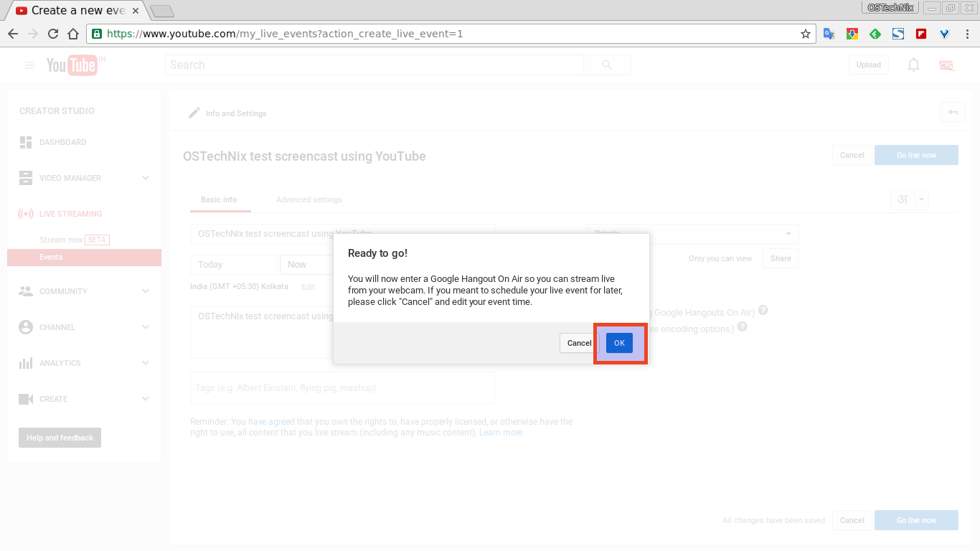
Task: Open the blue S extension icon
Action: click(898, 34)
